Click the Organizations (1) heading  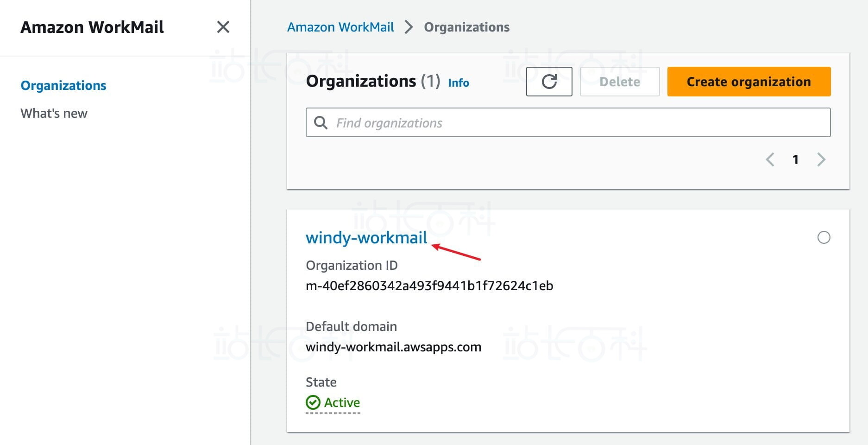[373, 81]
